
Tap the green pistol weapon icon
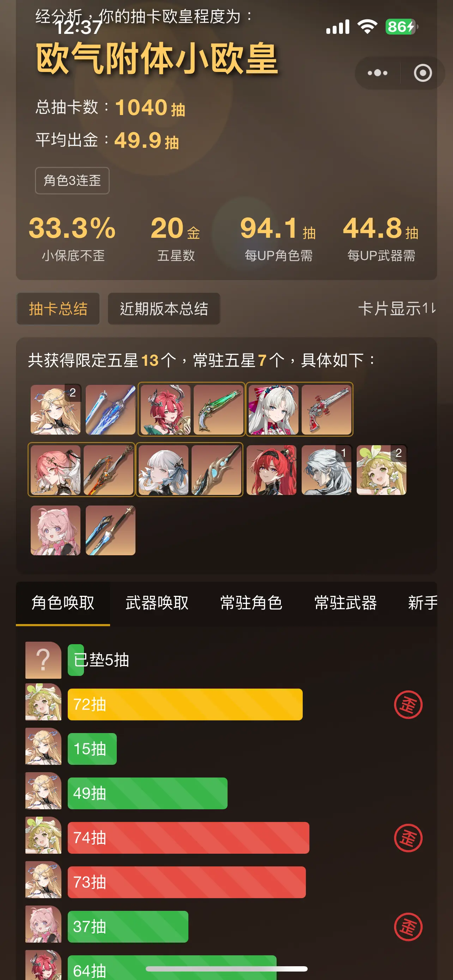218,409
